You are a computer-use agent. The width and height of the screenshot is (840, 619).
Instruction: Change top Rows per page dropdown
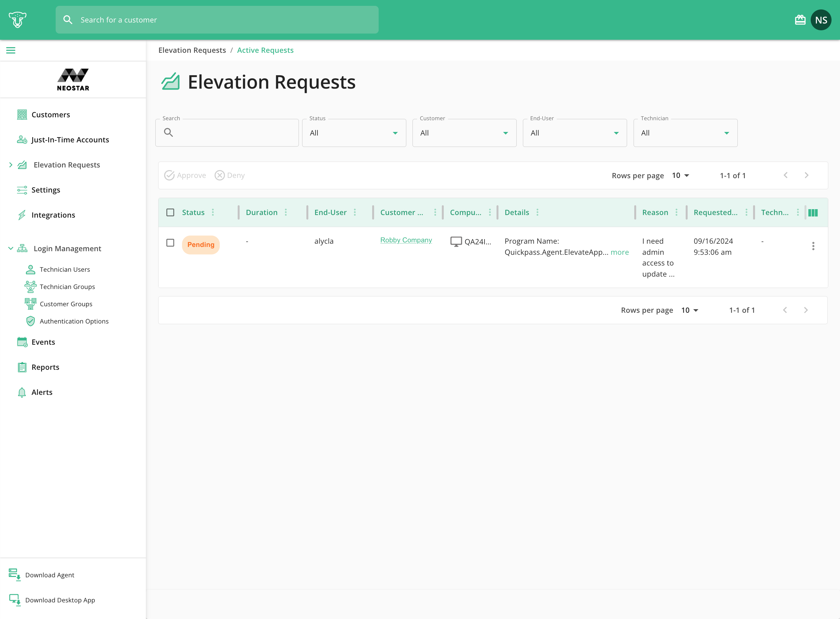[680, 175]
